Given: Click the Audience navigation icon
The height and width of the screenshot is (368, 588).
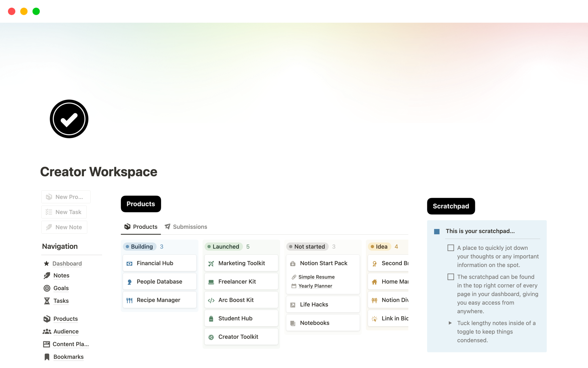Looking at the screenshot, I should pyautogui.click(x=47, y=331).
